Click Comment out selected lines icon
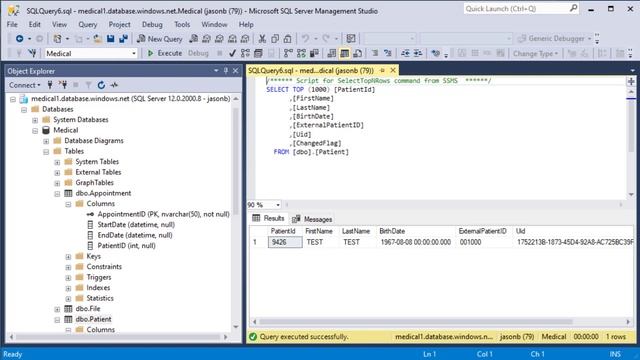The height and width of the screenshot is (360, 640). point(375,53)
